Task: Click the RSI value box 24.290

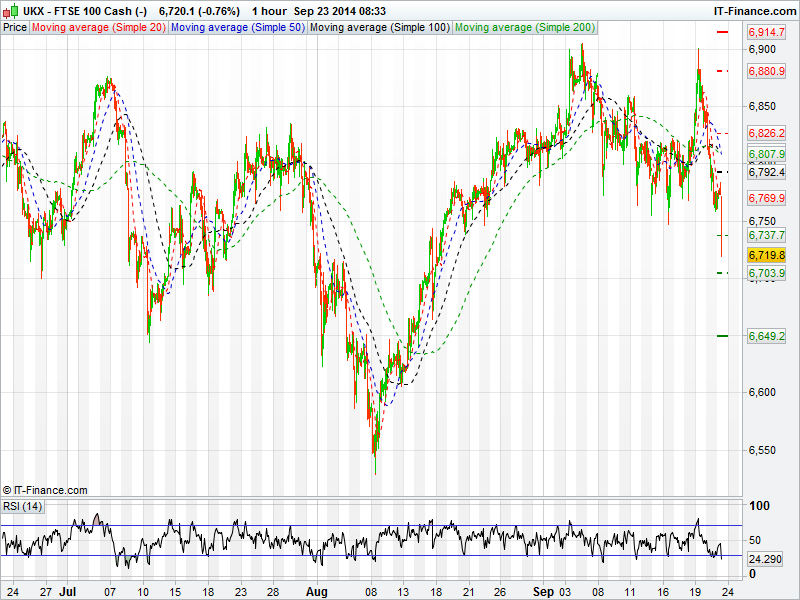Action: (766, 559)
